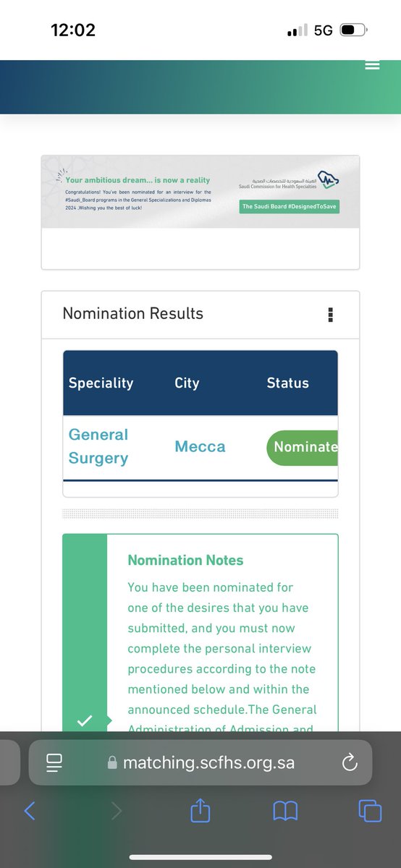Click the City column header
401x868 pixels.
point(187,383)
